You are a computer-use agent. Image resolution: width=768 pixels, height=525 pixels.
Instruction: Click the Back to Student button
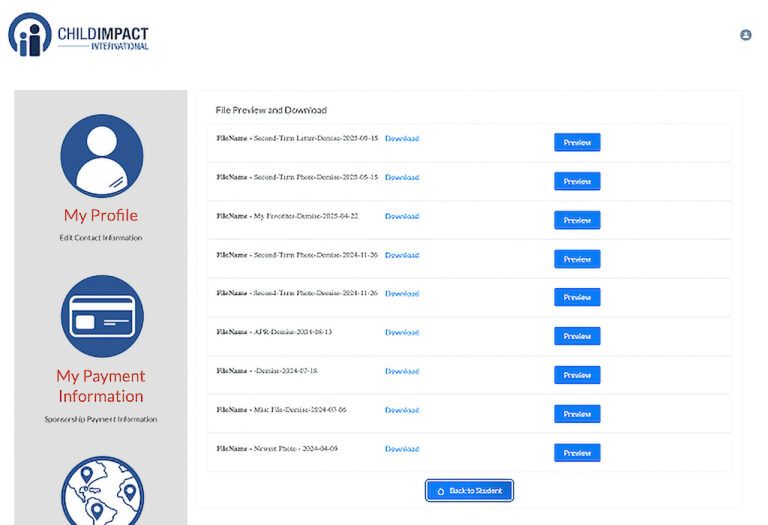pyautogui.click(x=469, y=491)
